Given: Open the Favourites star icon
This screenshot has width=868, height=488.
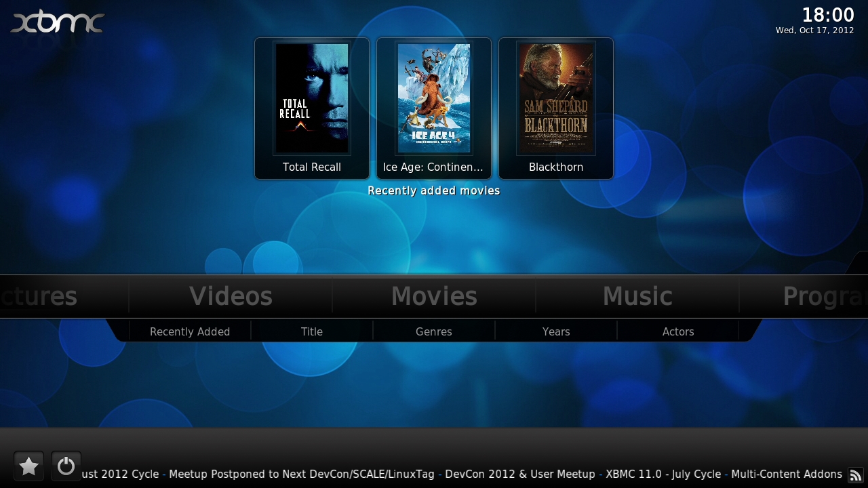Looking at the screenshot, I should 28,466.
